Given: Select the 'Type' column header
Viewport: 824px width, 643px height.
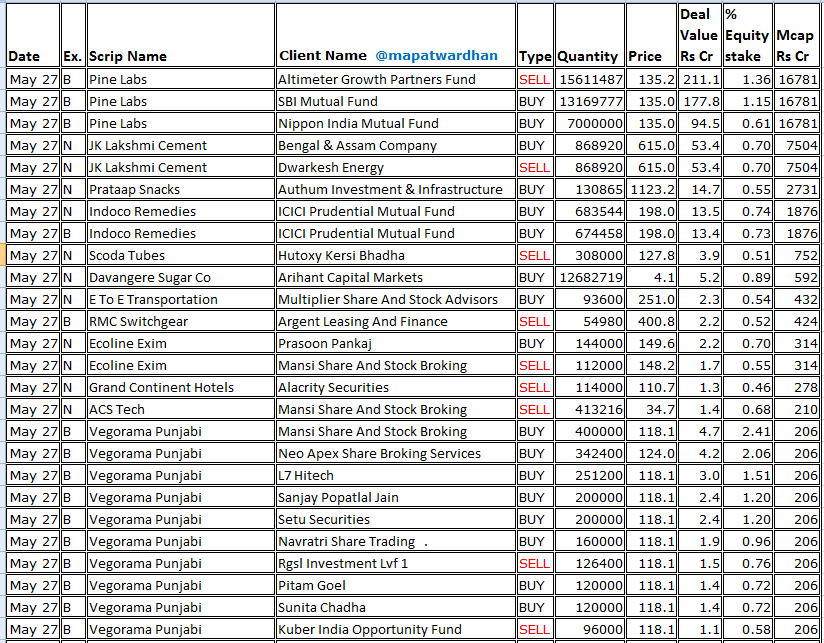Looking at the screenshot, I should (535, 35).
